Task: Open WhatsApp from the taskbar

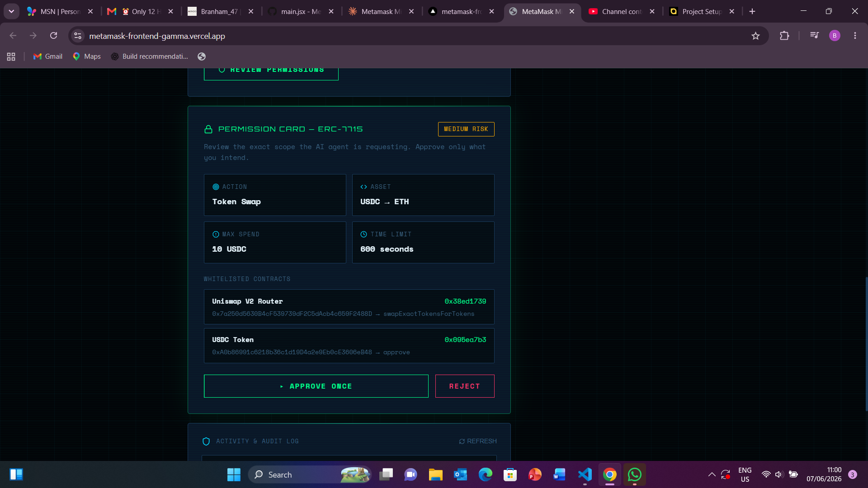Action: 635,474
